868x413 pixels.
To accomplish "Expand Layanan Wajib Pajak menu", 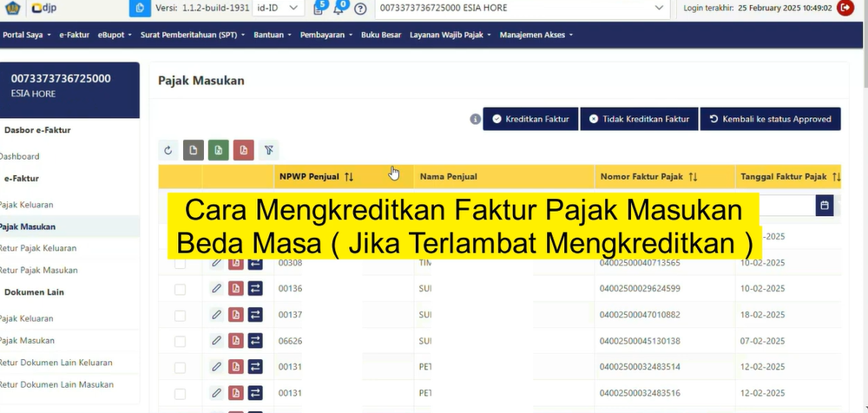I will pyautogui.click(x=450, y=35).
